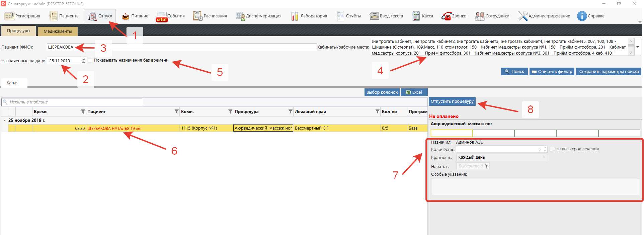Open the Касса calculator icon

[416, 16]
